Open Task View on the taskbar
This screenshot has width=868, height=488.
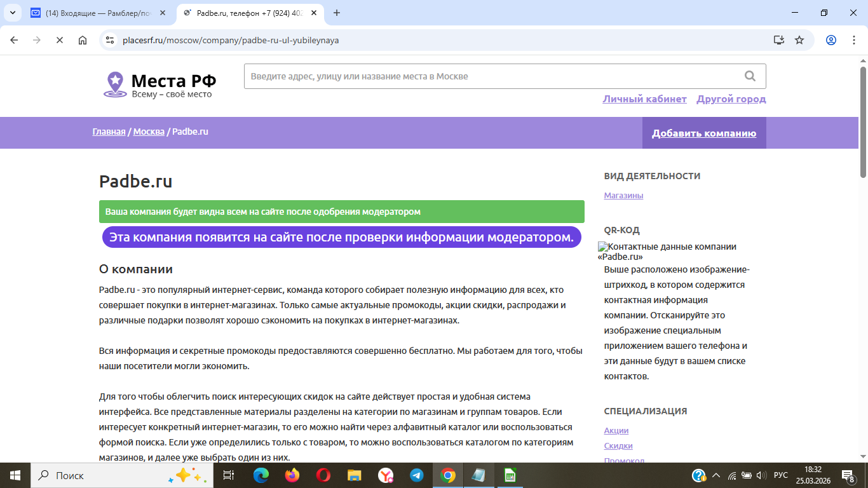[x=229, y=475]
